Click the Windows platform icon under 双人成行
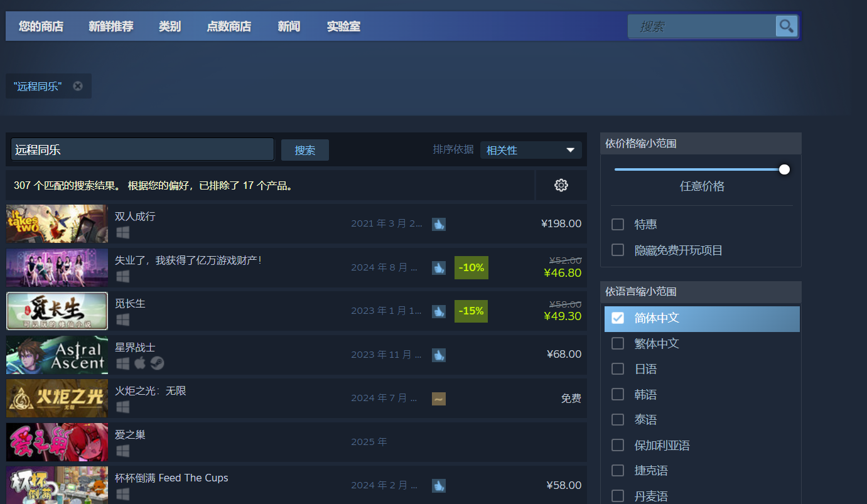 click(122, 232)
